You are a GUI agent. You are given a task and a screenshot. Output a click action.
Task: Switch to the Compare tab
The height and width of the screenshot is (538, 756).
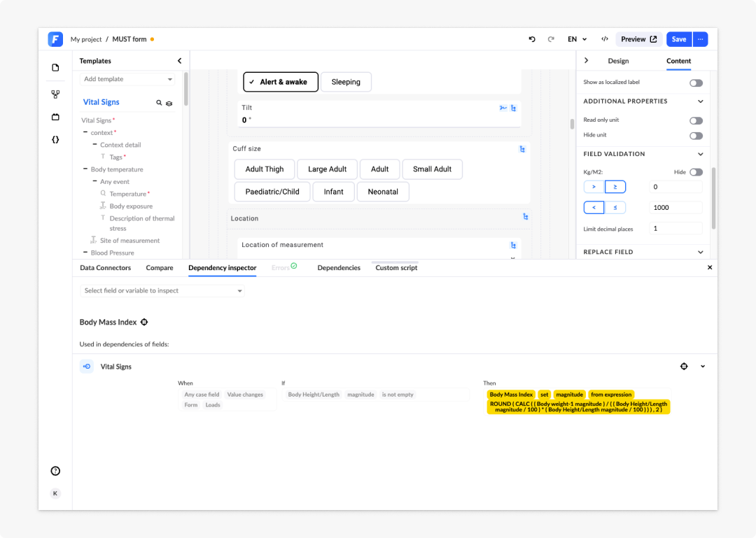(160, 267)
